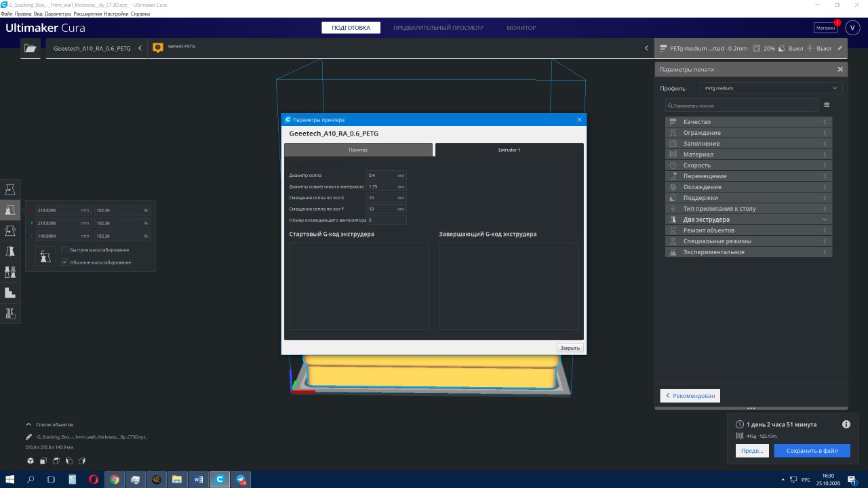Switch to top view cube icon

(56, 461)
